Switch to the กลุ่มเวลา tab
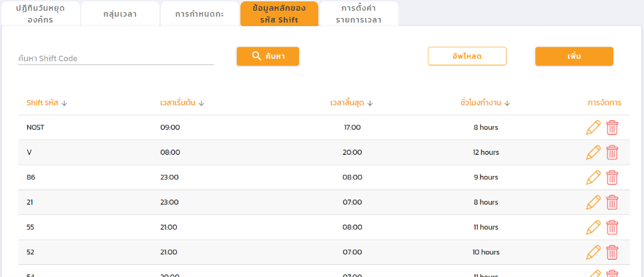The image size is (644, 277). point(120,14)
